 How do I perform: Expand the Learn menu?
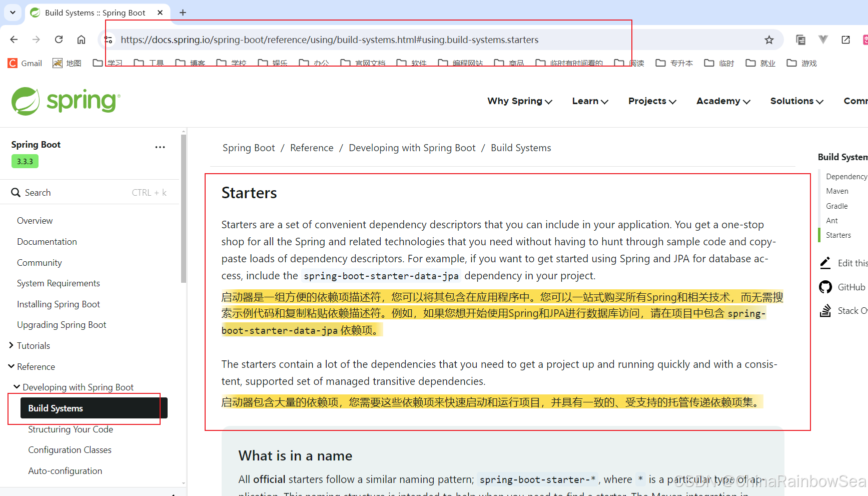click(590, 101)
